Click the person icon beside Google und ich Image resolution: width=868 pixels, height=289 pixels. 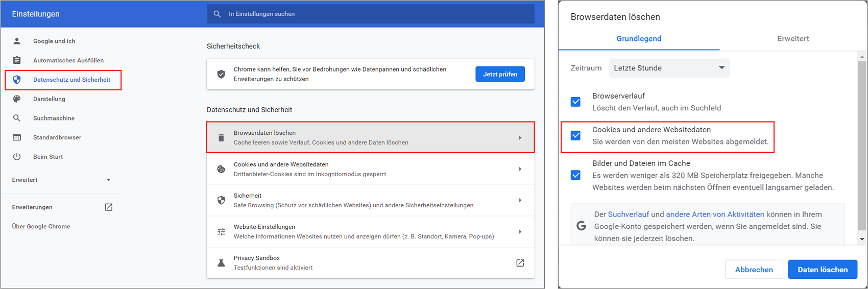click(x=17, y=41)
